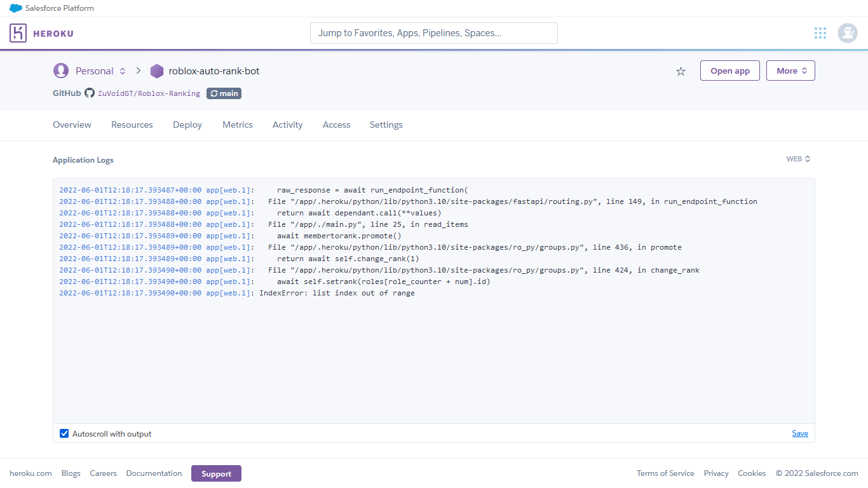Open the Metrics tab
Image resolution: width=868 pixels, height=488 pixels.
click(238, 125)
